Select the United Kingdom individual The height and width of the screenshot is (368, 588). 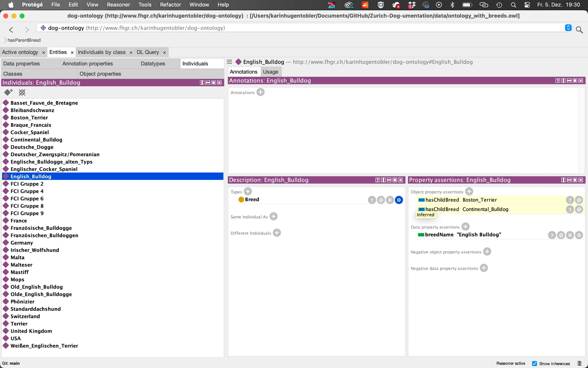point(31,331)
